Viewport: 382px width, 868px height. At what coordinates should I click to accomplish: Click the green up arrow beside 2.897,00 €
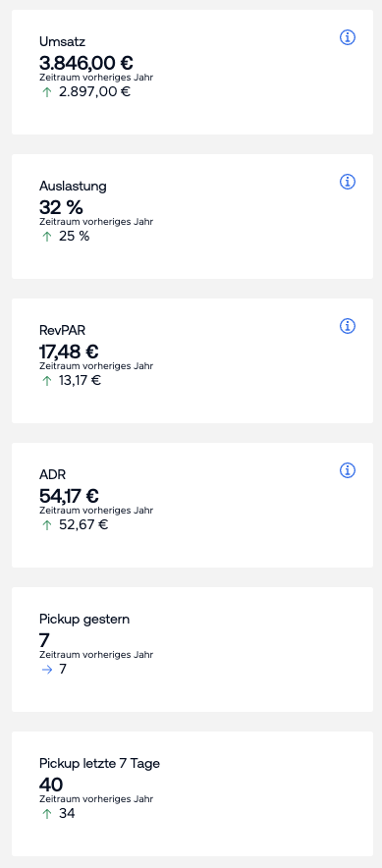click(x=47, y=92)
